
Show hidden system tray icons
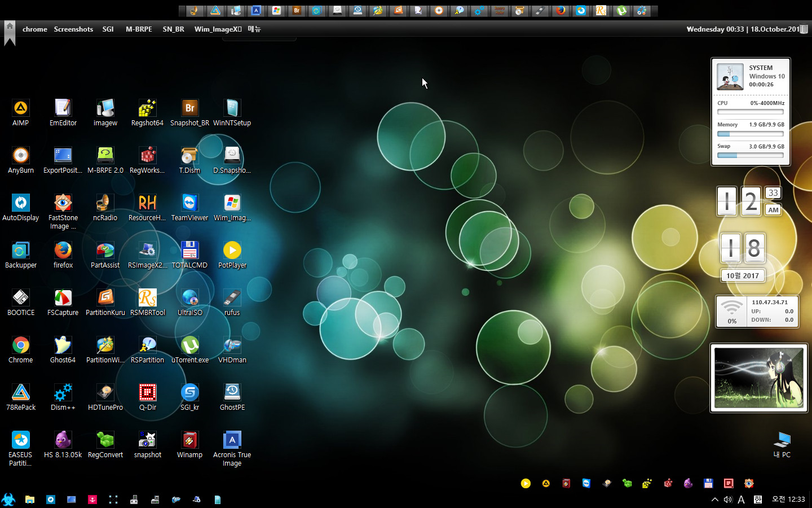click(x=715, y=500)
